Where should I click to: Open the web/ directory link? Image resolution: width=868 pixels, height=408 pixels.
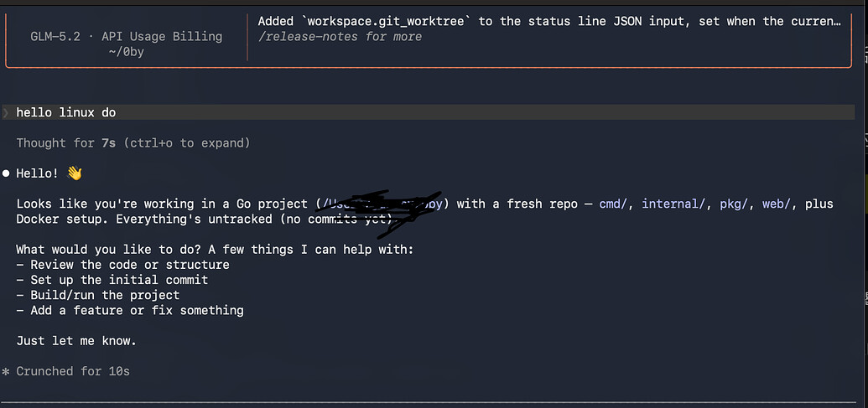pyautogui.click(x=777, y=204)
